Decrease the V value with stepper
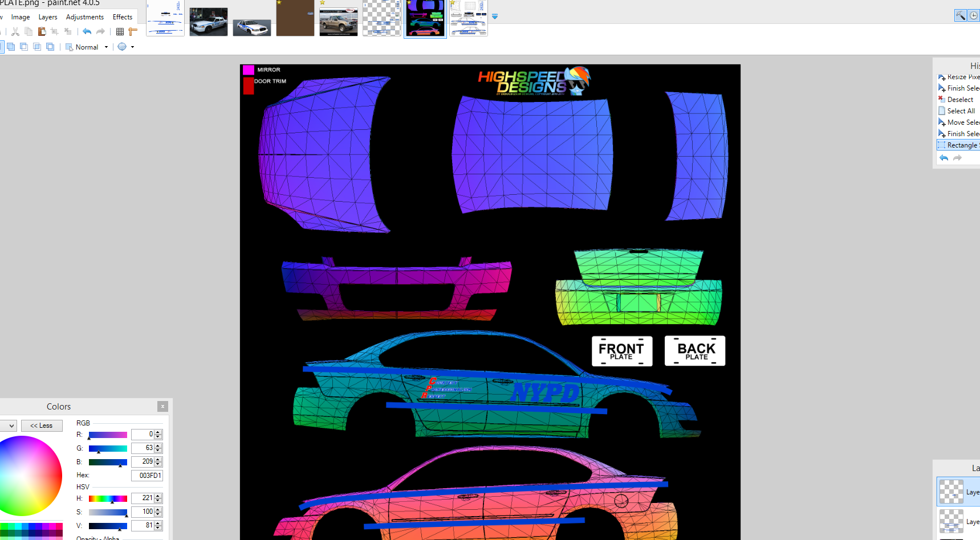Viewport: 980px width, 540px height. pyautogui.click(x=158, y=528)
